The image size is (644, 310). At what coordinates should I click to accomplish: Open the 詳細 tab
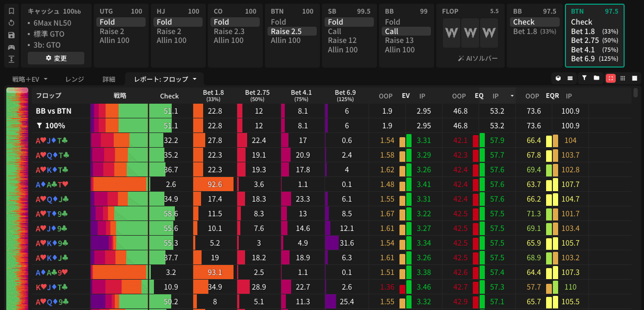click(x=108, y=79)
